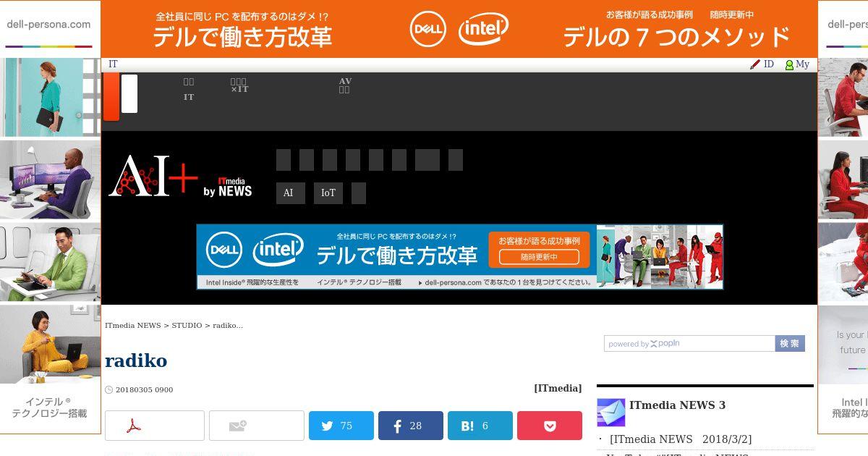The image size is (868, 456).
Task: Select the AI tab
Action: point(291,193)
